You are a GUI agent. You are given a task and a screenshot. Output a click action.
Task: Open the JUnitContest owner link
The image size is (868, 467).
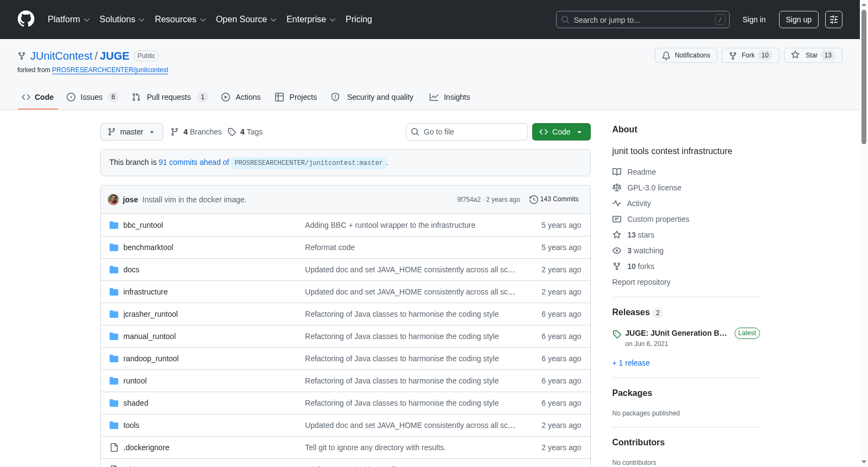61,56
